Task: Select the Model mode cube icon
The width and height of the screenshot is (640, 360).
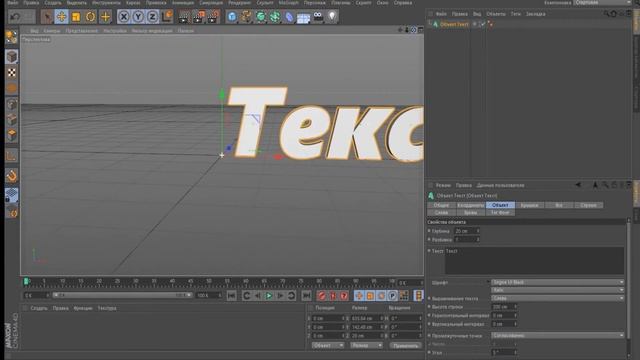Action: coord(11,56)
